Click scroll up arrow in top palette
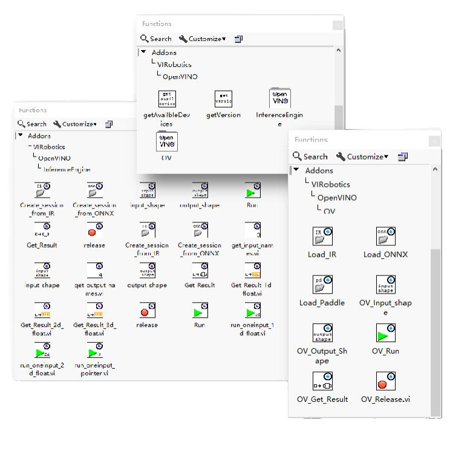 click(x=339, y=50)
